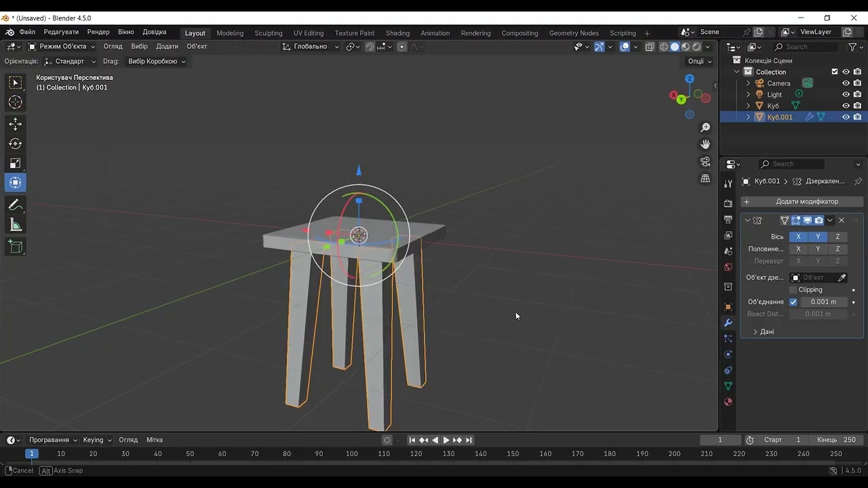Image resolution: width=868 pixels, height=488 pixels.
Task: Click the Об'єднання 0.001 m value field
Action: tap(824, 302)
